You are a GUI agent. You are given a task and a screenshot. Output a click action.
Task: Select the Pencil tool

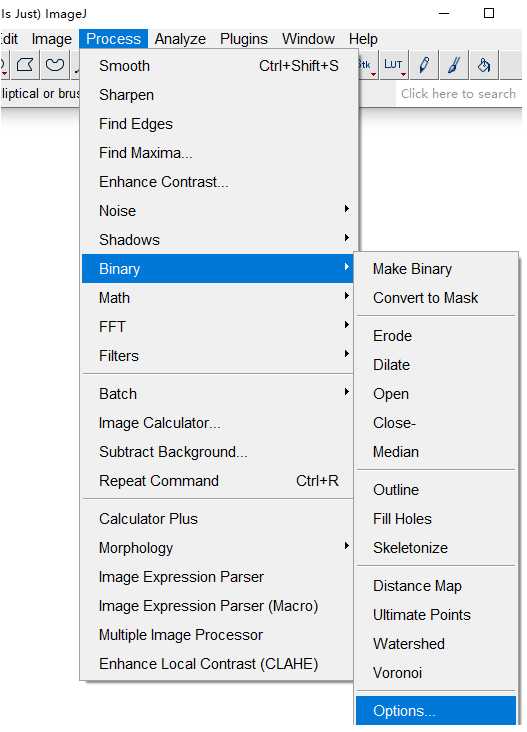click(424, 64)
